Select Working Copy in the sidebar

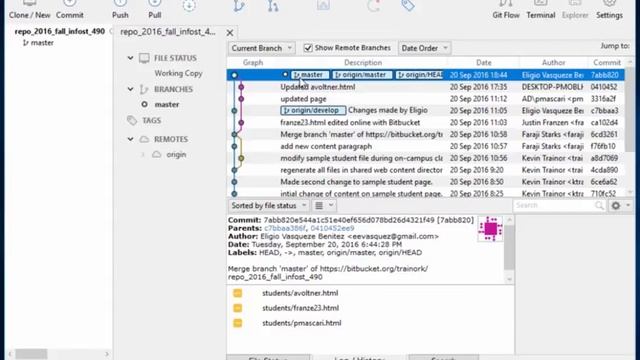click(x=178, y=73)
